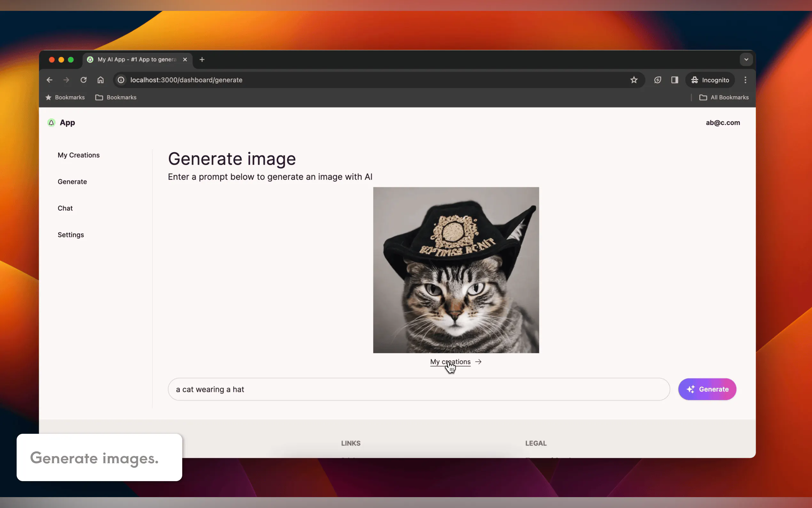Open Chrome three-dot menu

[745, 80]
